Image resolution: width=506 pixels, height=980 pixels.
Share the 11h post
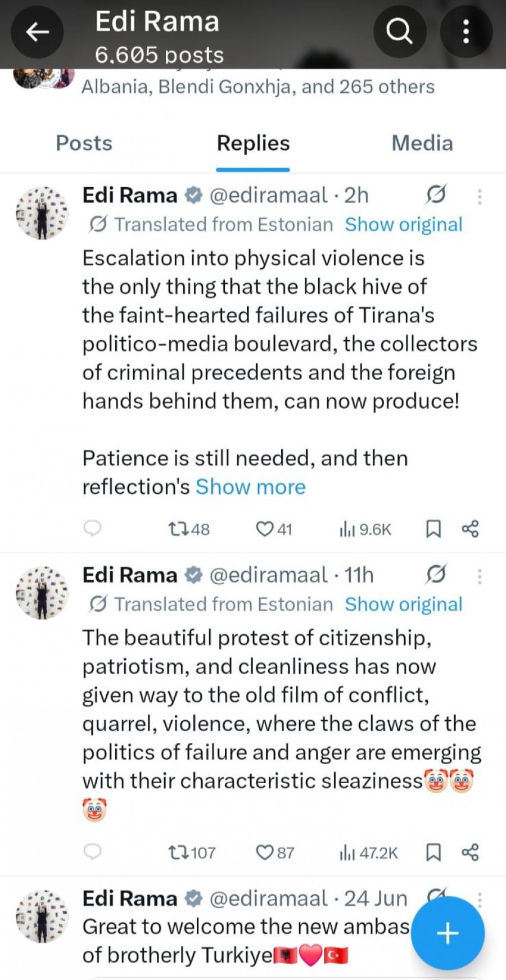pyautogui.click(x=470, y=852)
